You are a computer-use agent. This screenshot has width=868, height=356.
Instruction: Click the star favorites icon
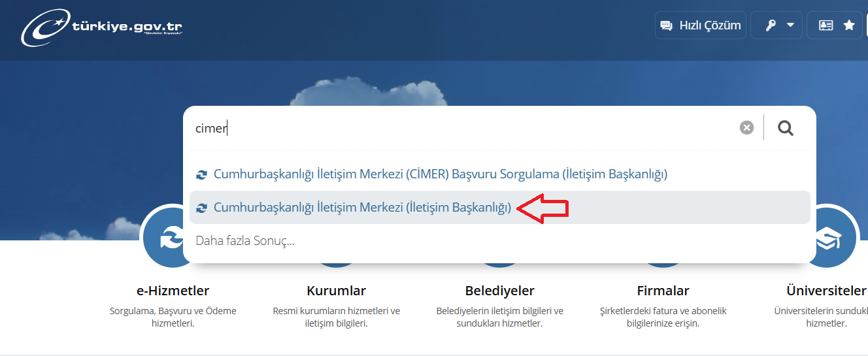849,25
